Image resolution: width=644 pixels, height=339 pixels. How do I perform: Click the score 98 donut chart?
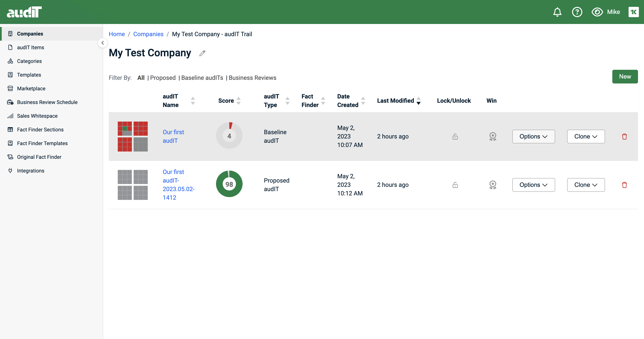(229, 184)
